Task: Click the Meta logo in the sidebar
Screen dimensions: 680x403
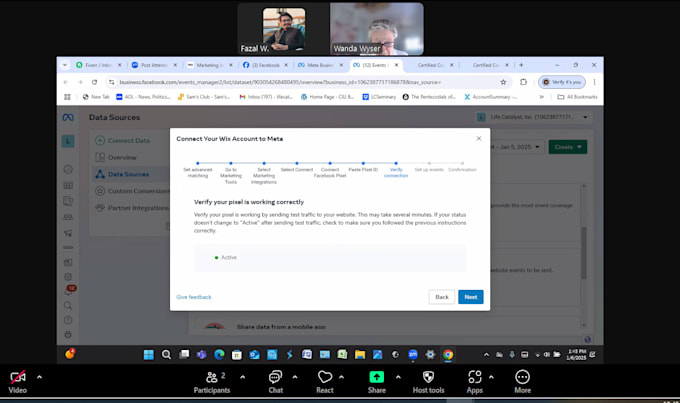Action: coord(68,117)
